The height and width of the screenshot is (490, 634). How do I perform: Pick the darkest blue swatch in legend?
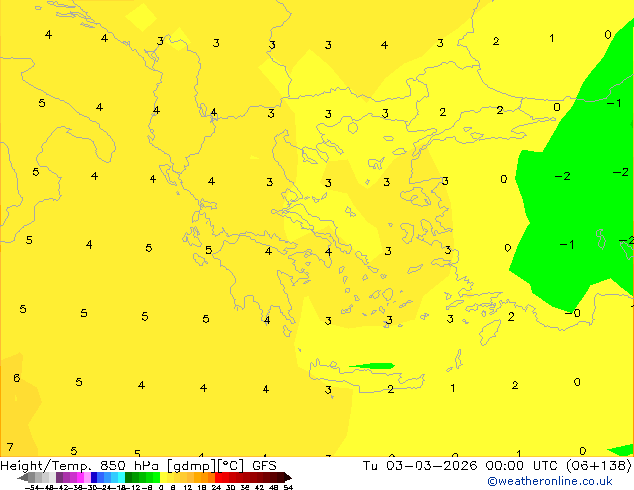click(x=94, y=477)
